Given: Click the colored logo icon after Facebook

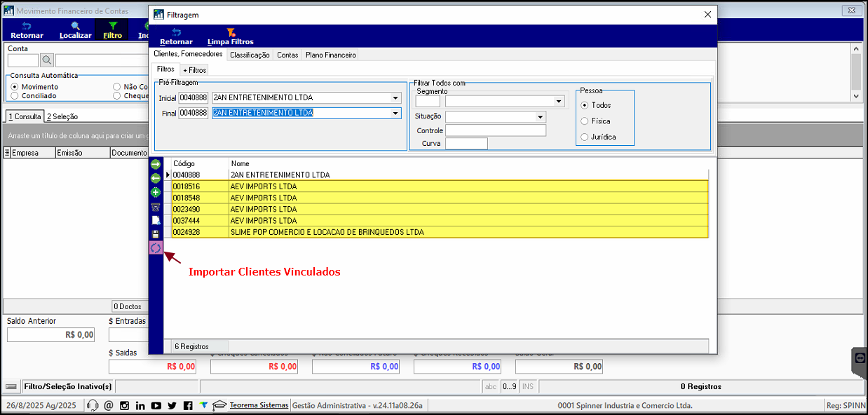Looking at the screenshot, I should (x=203, y=405).
